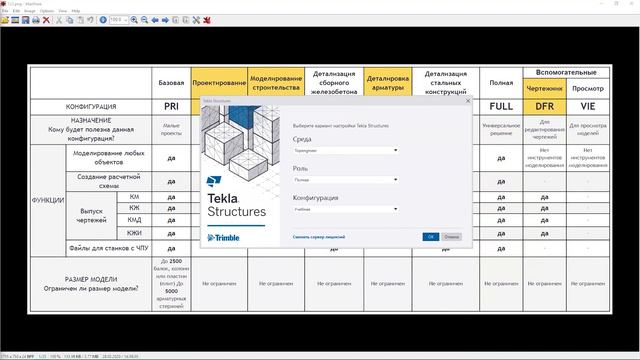Go to next image with right arrow
The height and width of the screenshot is (360, 640).
(165, 20)
